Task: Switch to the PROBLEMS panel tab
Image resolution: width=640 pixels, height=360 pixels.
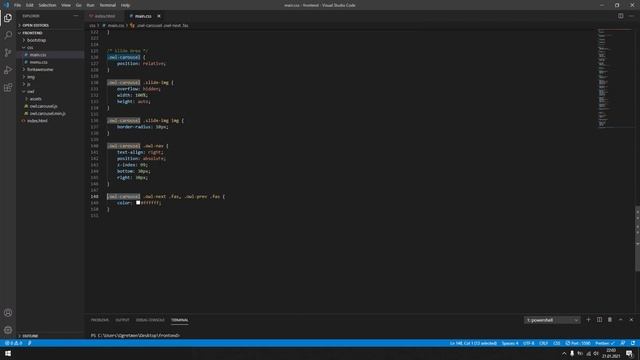Action: 100,320
